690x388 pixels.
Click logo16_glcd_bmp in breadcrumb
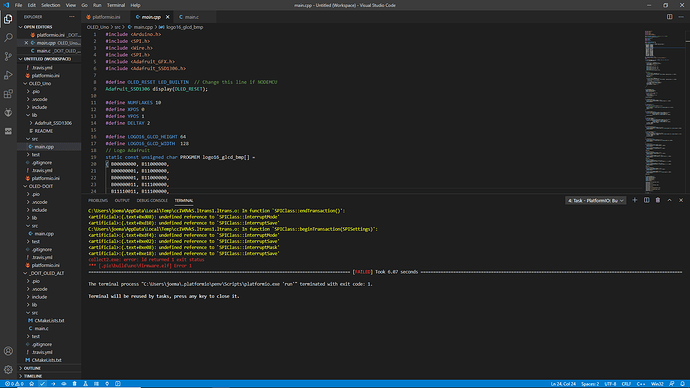(184, 27)
